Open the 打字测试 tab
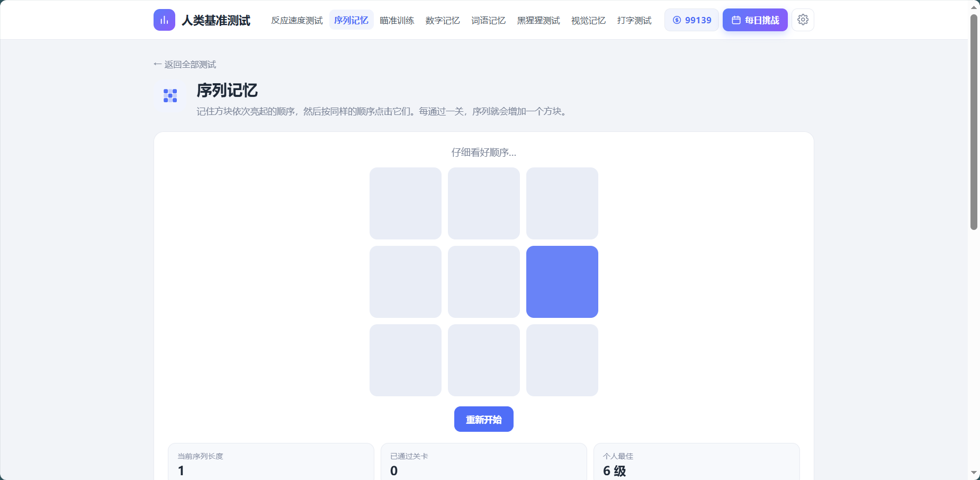 click(634, 20)
